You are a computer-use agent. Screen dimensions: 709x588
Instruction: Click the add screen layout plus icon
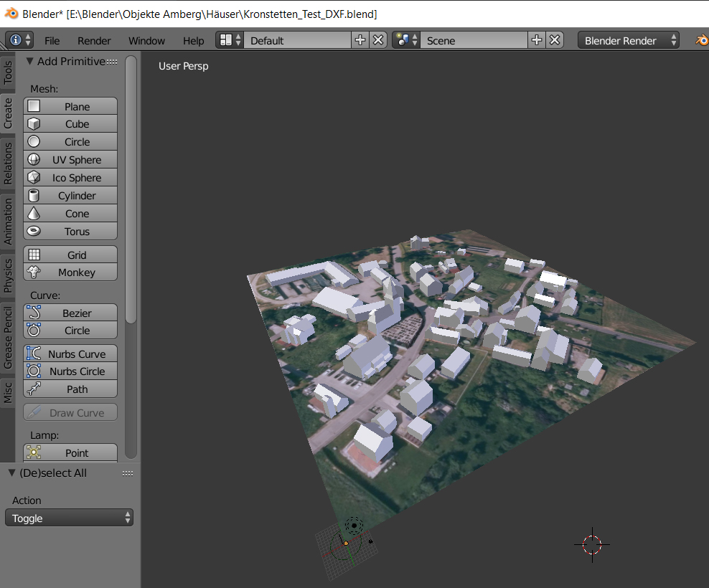click(x=360, y=40)
